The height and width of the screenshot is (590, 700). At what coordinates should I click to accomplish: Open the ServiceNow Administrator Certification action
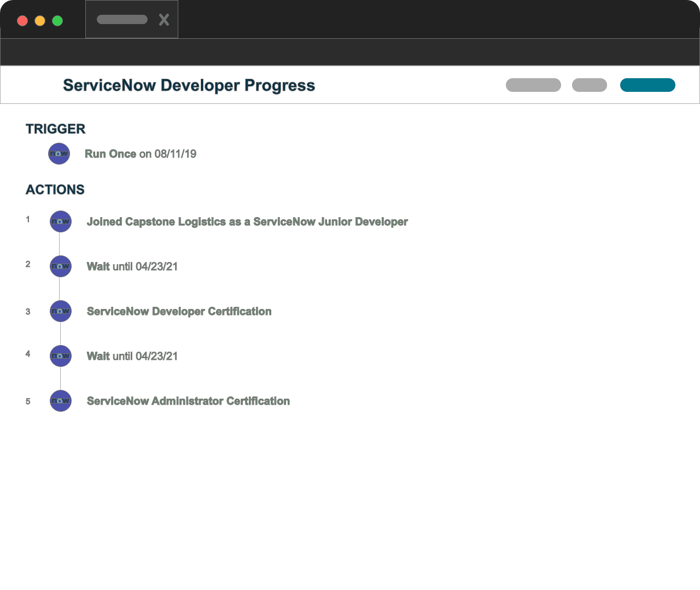[188, 401]
